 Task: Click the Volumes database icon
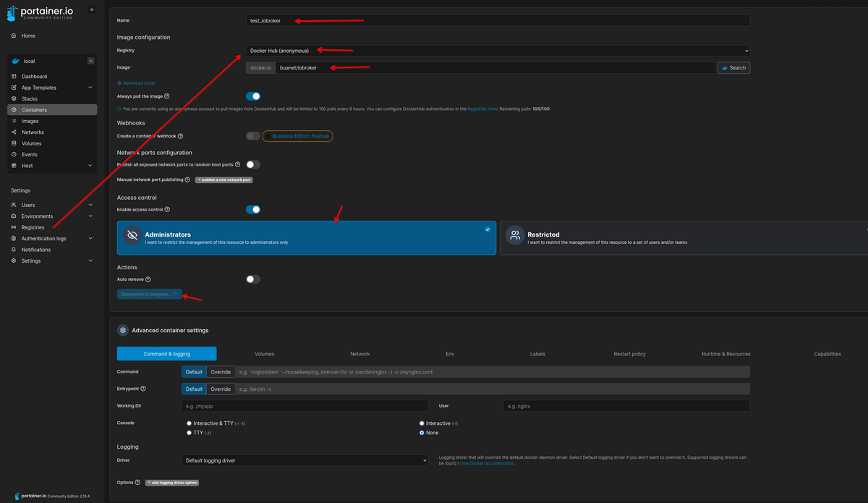pos(14,143)
